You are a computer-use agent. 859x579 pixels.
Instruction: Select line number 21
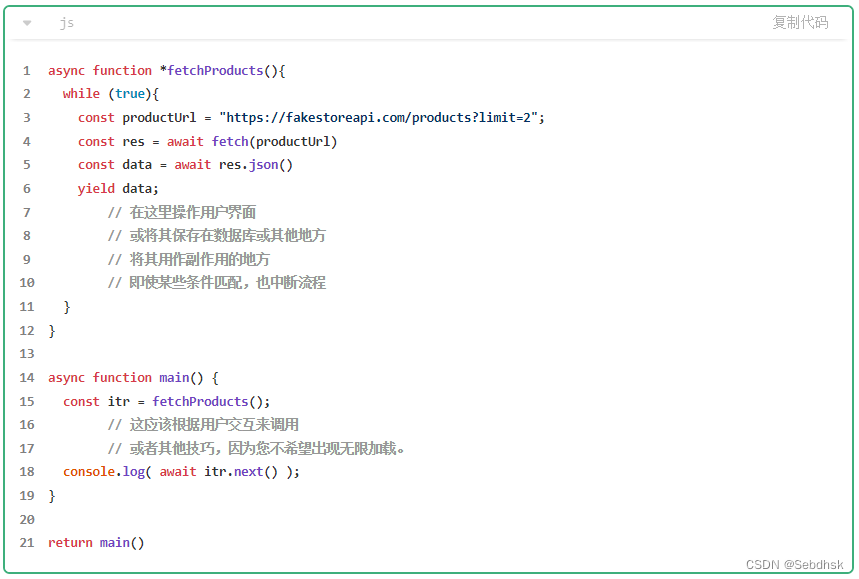(x=26, y=542)
